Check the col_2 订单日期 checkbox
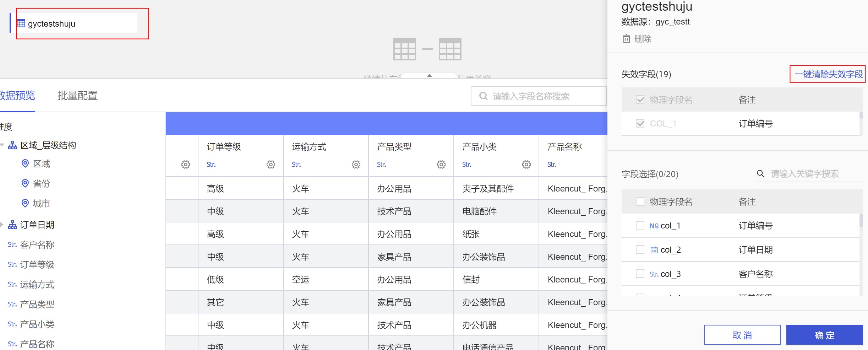 coord(640,249)
